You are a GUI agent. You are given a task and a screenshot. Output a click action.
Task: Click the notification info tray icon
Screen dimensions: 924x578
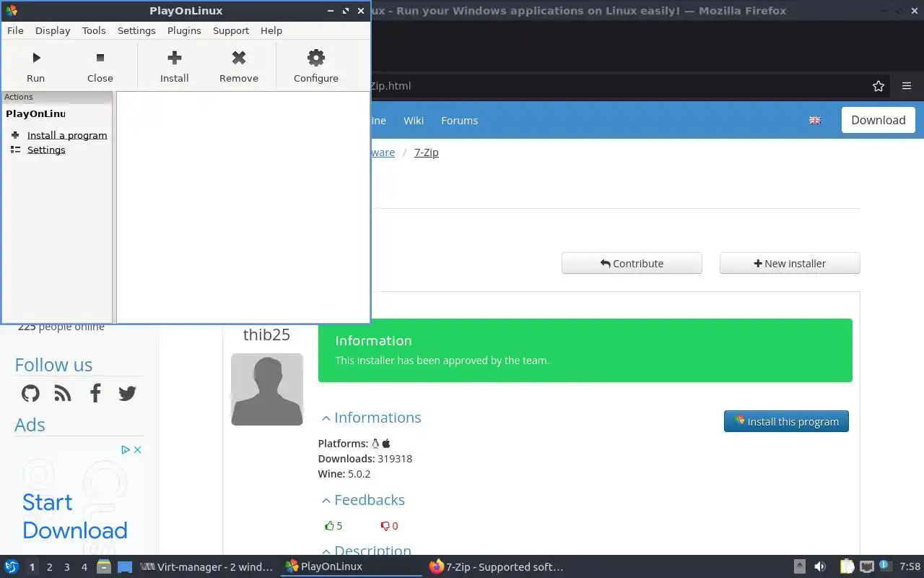coord(885,567)
